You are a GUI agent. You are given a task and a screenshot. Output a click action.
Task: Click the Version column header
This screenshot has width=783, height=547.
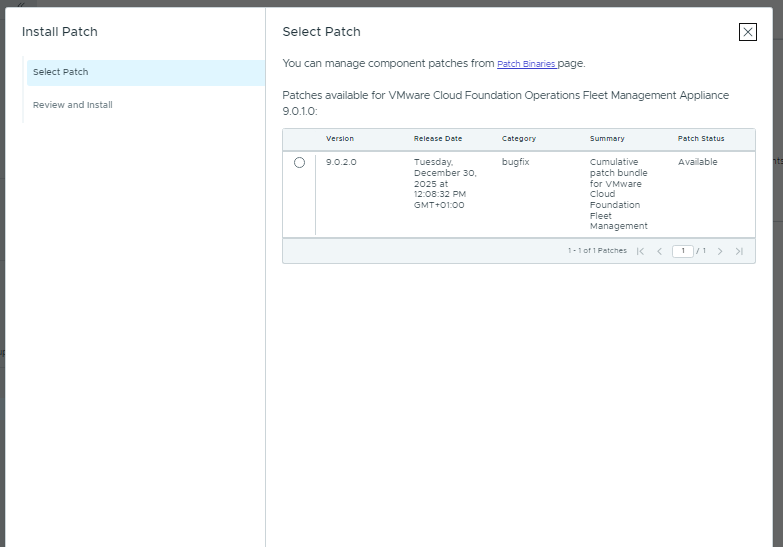[340, 138]
